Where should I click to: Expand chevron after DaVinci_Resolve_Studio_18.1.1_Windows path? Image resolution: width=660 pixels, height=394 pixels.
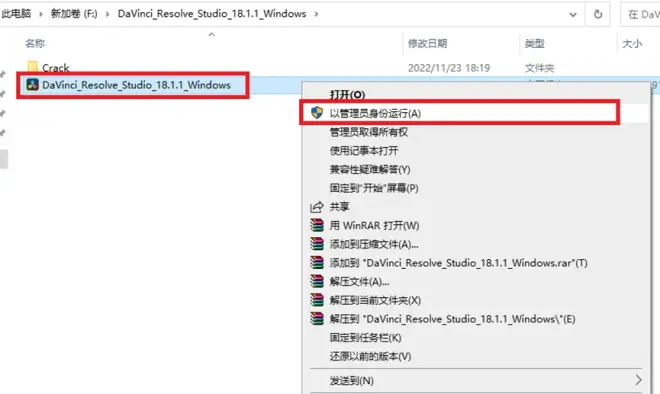tap(316, 14)
